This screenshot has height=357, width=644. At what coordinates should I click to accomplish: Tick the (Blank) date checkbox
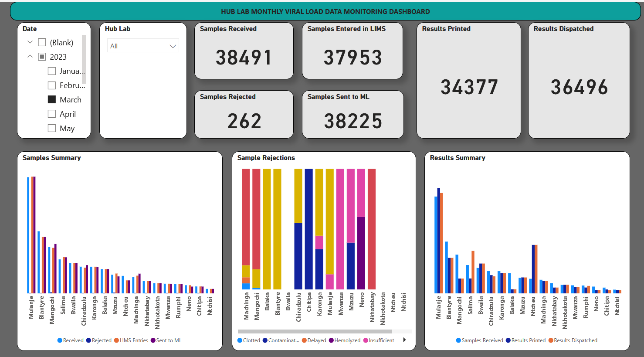pos(42,42)
